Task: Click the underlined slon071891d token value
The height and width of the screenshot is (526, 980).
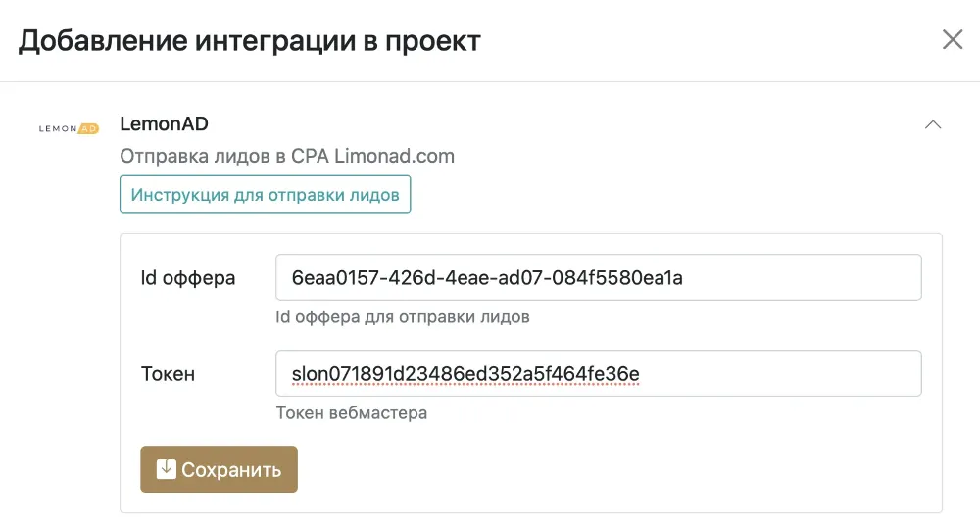Action: pyautogui.click(x=465, y=373)
